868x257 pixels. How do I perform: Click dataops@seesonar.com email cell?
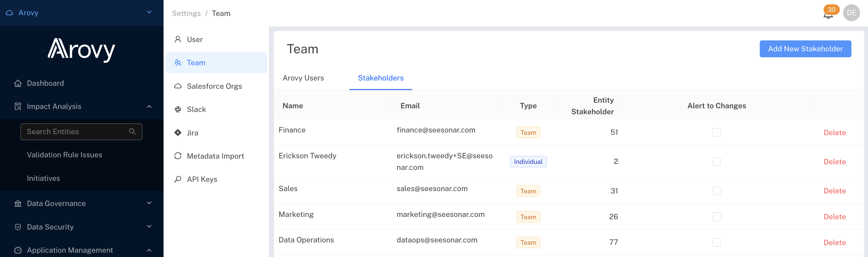437,240
